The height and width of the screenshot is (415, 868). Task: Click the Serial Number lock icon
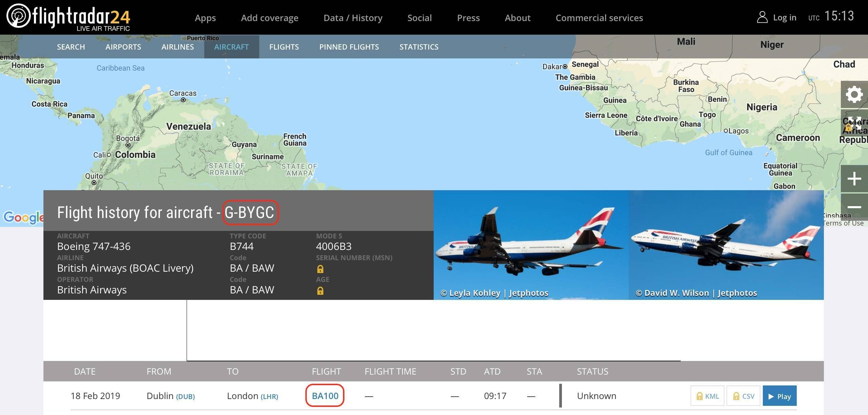[x=320, y=269]
